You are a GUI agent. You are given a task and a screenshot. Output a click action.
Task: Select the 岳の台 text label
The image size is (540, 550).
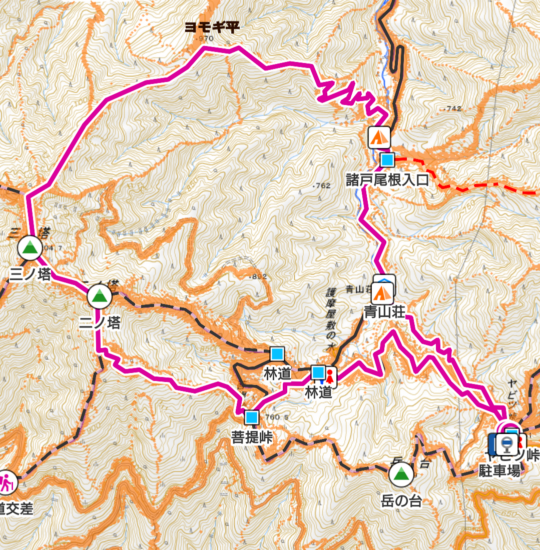[x=401, y=501]
